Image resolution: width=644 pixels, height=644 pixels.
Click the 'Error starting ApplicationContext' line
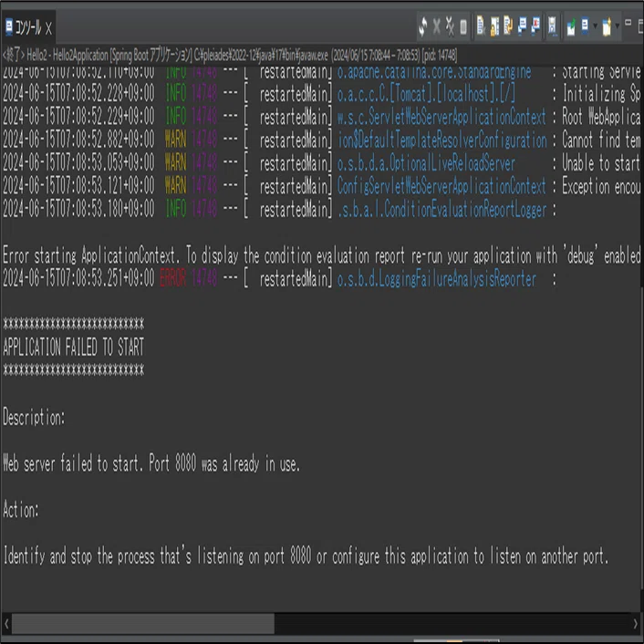click(x=321, y=256)
